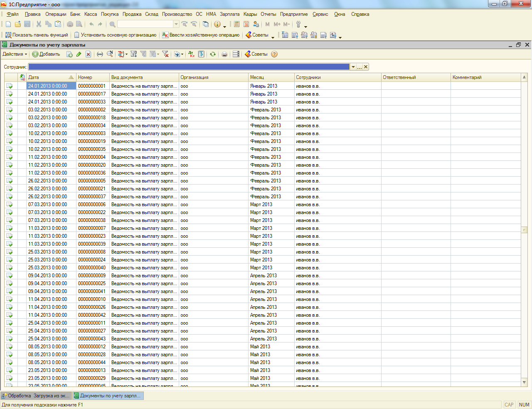Click the list layout settings icon
The height and width of the screenshot is (409, 532).
pyautogui.click(x=236, y=54)
